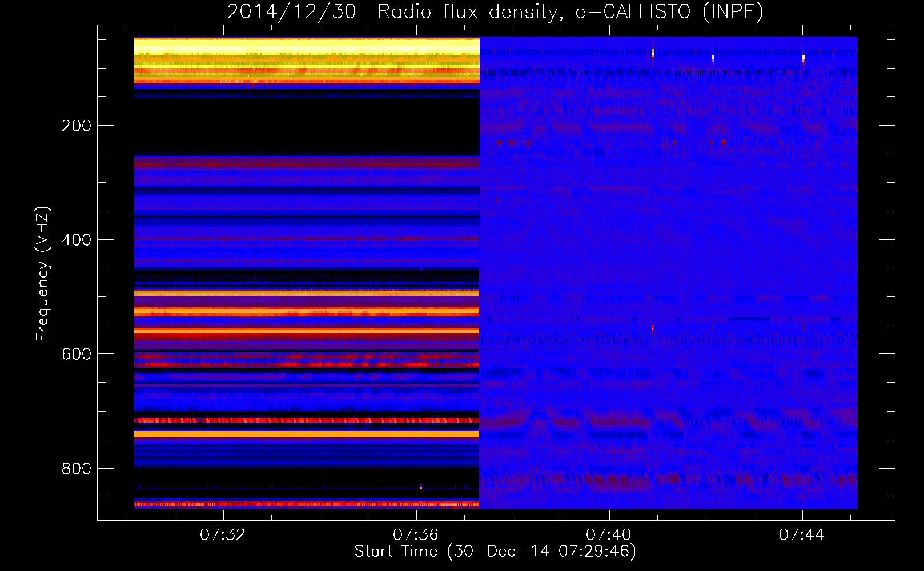Click the solid orange band just above 800 MHz

coord(307,435)
